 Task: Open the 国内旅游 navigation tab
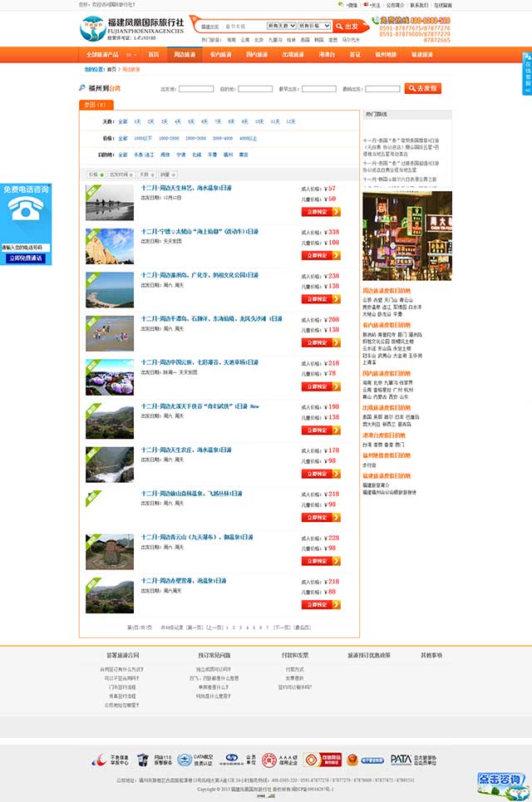257,55
